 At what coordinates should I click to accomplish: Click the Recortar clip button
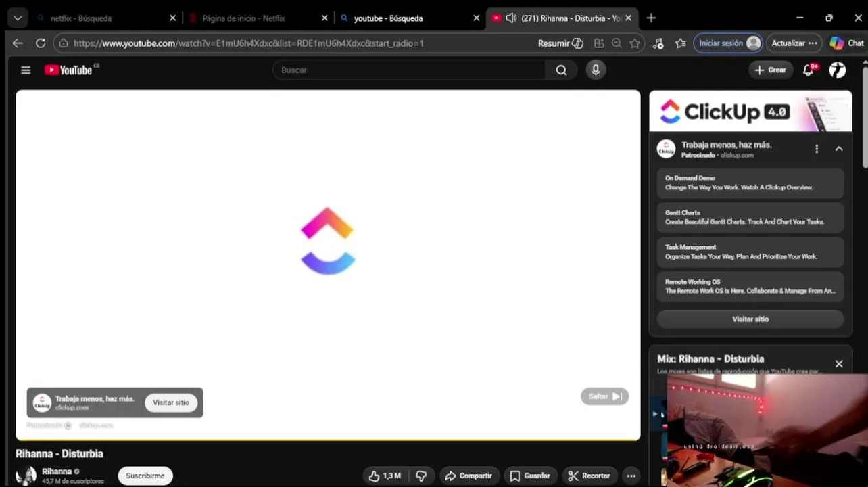pos(589,476)
